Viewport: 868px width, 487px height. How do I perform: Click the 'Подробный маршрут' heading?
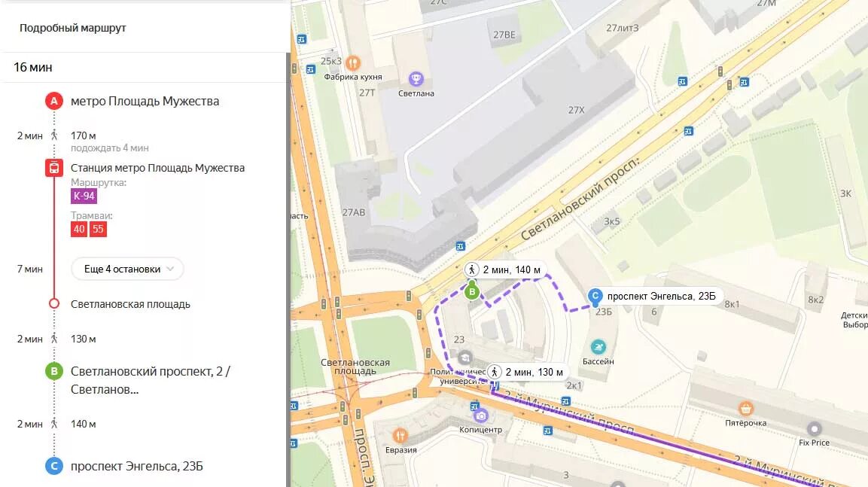[72, 28]
